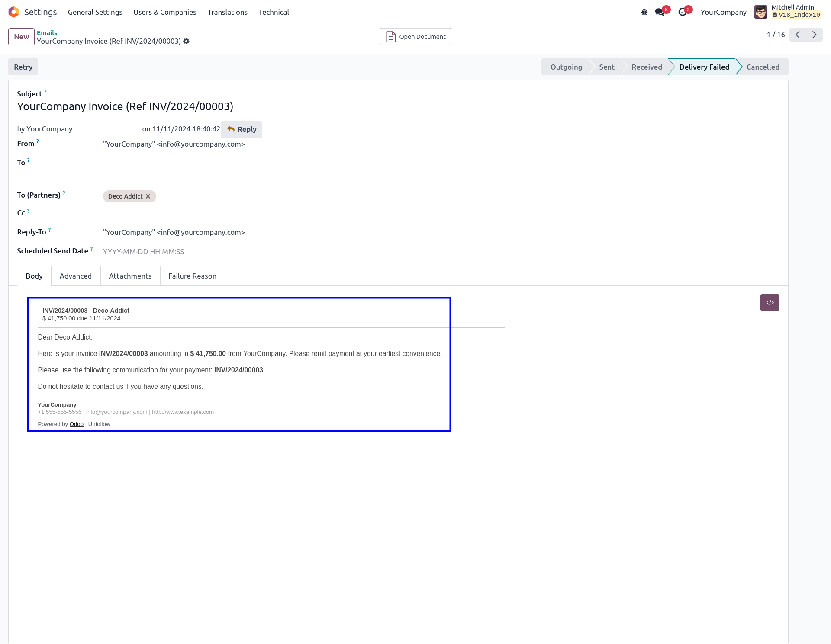Screen dimensions: 831x644
Task: Click the Odoo Settings app logo
Action: point(14,12)
